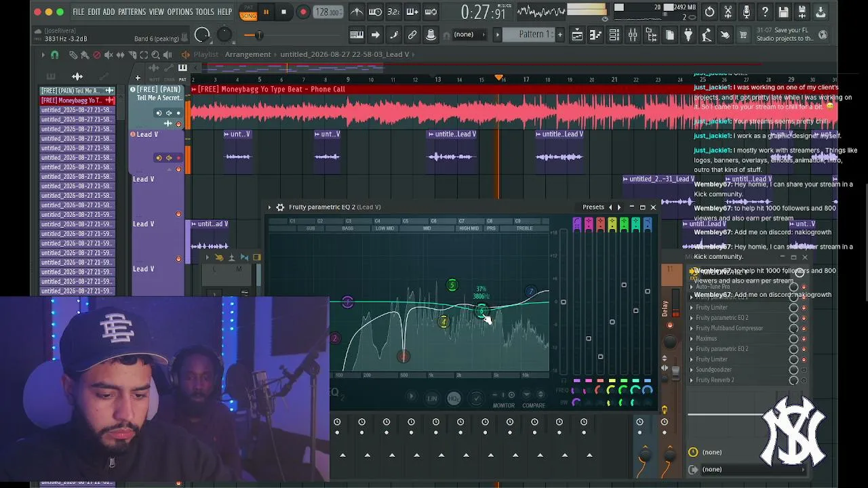Click EQ band 4 node on the curve
The image size is (868, 488).
(443, 322)
